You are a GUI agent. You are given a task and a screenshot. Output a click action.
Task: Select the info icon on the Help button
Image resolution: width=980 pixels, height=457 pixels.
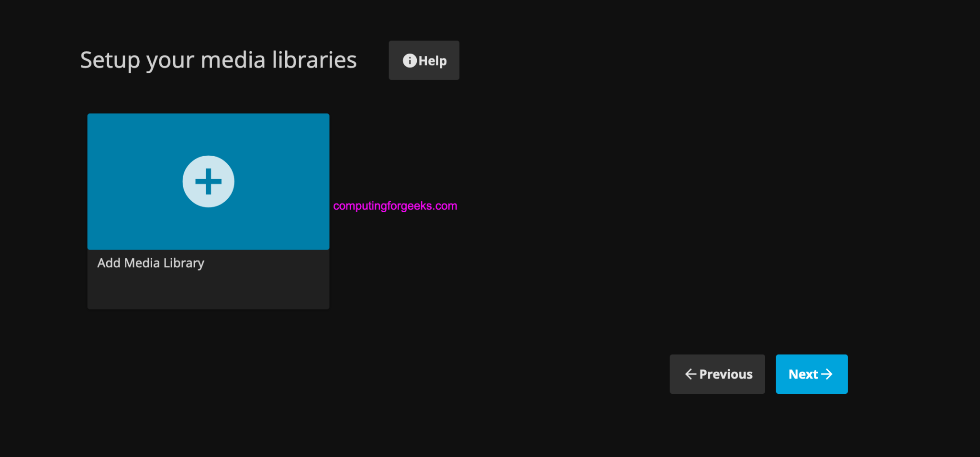409,60
